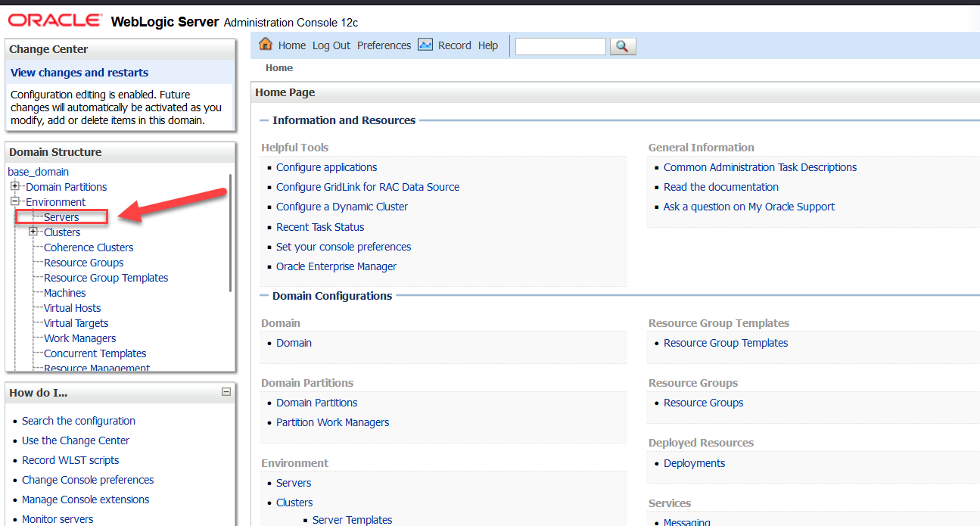This screenshot has height=526, width=980.
Task: Expand the Clusters tree node
Action: pos(33,232)
